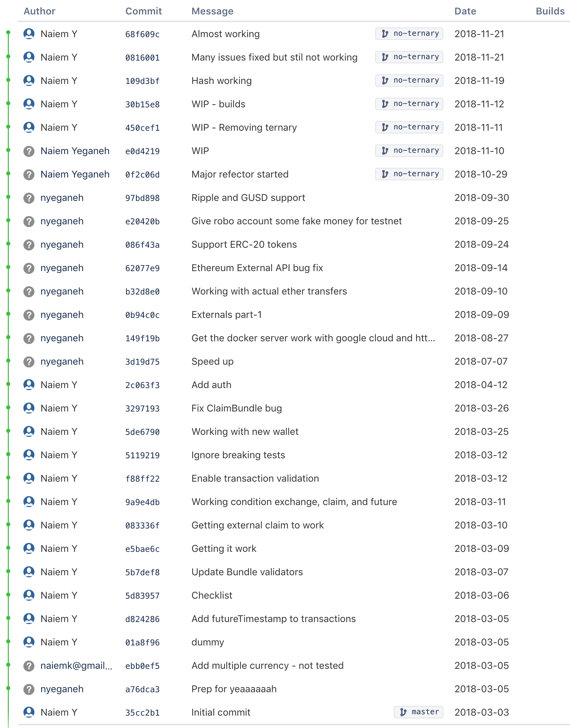Click graph node dot for commit e5bae6c
570x728 pixels.
click(8, 548)
